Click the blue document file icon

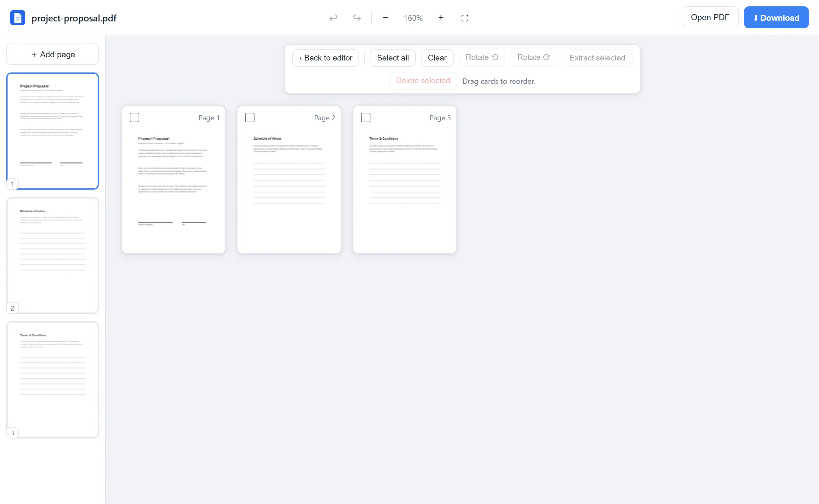point(17,18)
